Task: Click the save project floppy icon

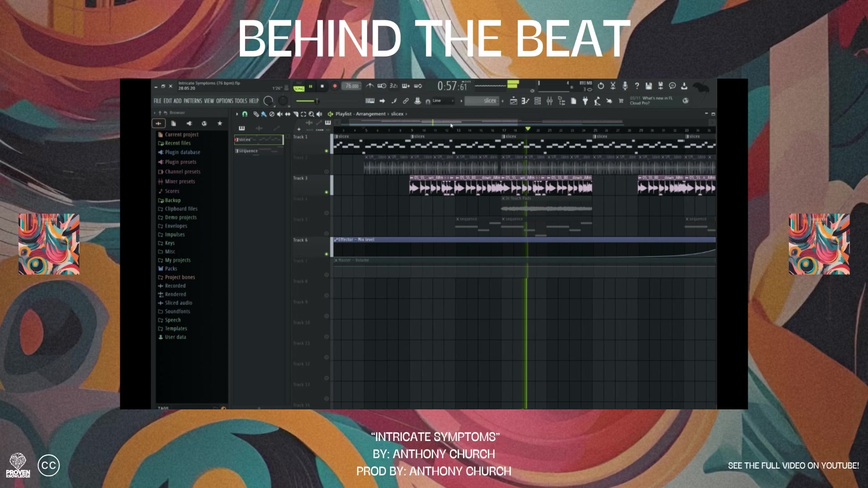Action: 649,86
